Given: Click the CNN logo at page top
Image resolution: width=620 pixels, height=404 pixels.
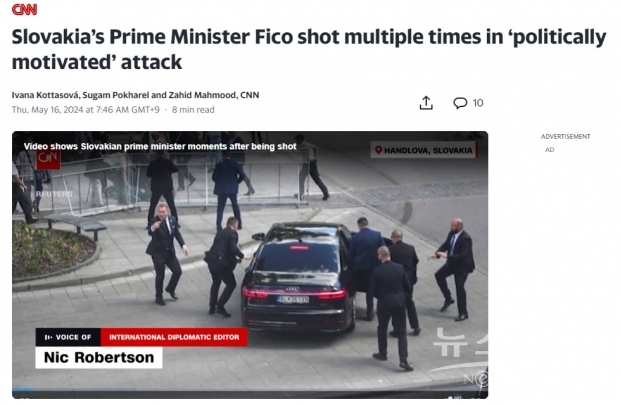Looking at the screenshot, I should pyautogui.click(x=24, y=9).
